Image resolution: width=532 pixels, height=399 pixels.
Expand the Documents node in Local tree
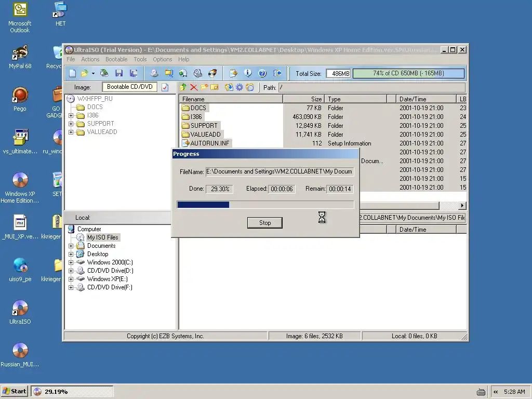pyautogui.click(x=71, y=246)
